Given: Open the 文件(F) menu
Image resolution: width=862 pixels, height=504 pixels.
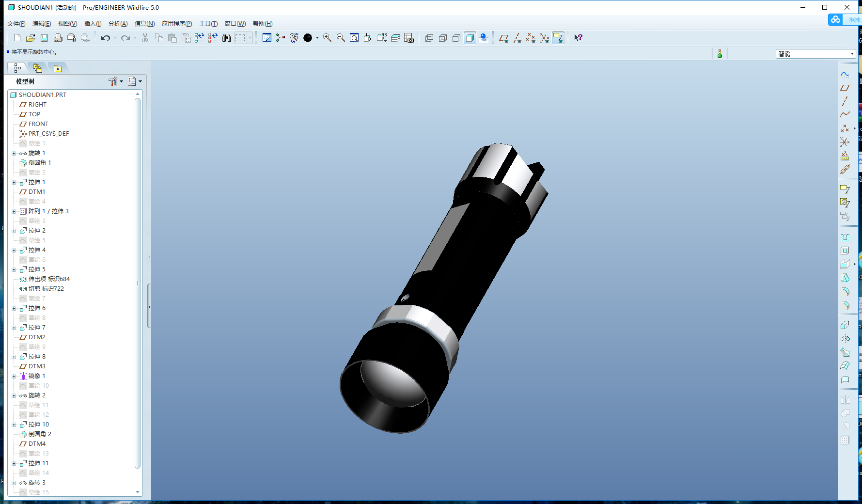Looking at the screenshot, I should 16,24.
